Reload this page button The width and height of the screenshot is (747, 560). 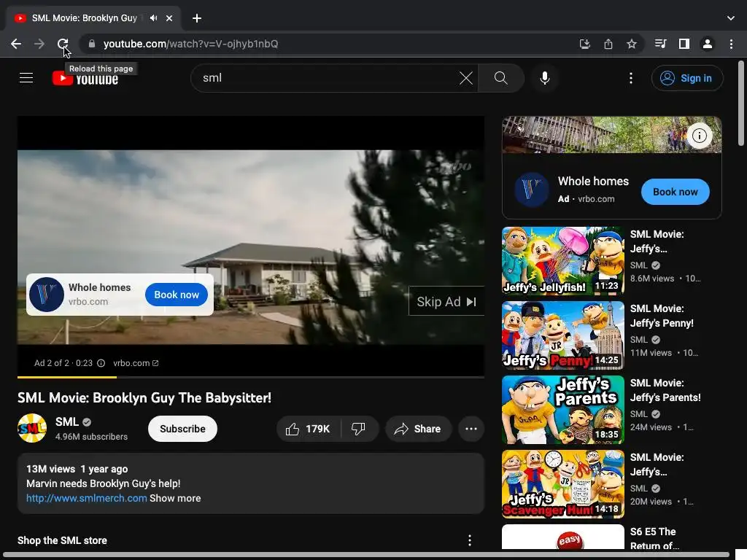63,44
